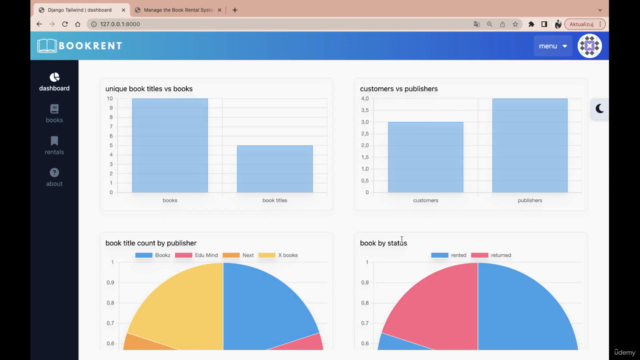Click the book titles bar
The height and width of the screenshot is (360, 640).
pyautogui.click(x=275, y=169)
